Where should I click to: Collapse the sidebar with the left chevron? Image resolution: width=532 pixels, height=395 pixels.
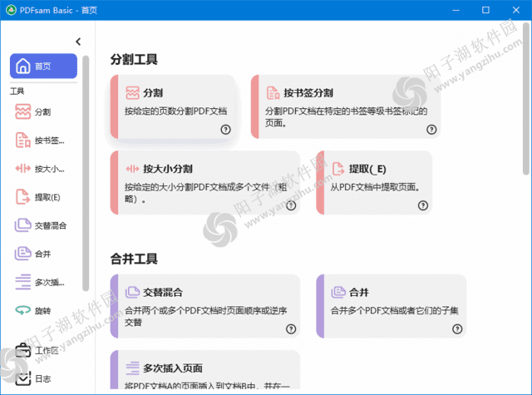point(78,42)
